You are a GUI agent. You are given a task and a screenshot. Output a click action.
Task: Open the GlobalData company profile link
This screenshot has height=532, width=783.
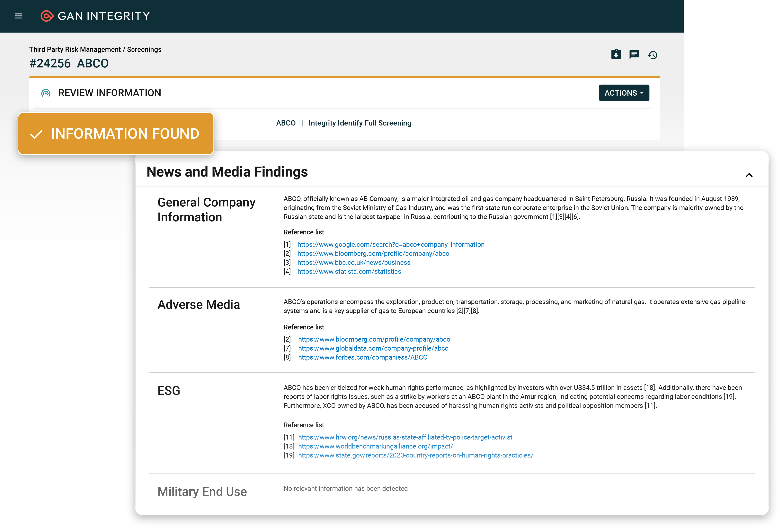pyautogui.click(x=373, y=348)
